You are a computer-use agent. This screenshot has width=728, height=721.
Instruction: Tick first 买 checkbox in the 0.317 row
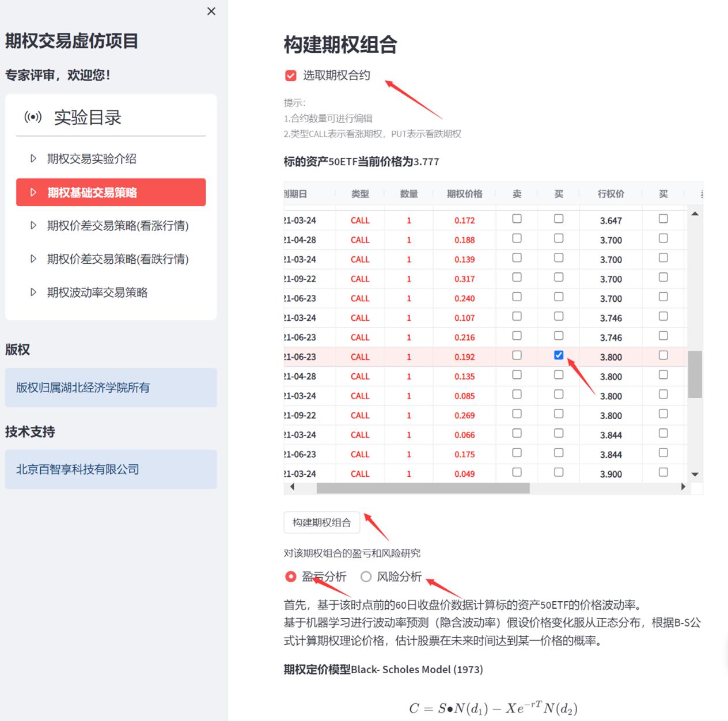559,278
